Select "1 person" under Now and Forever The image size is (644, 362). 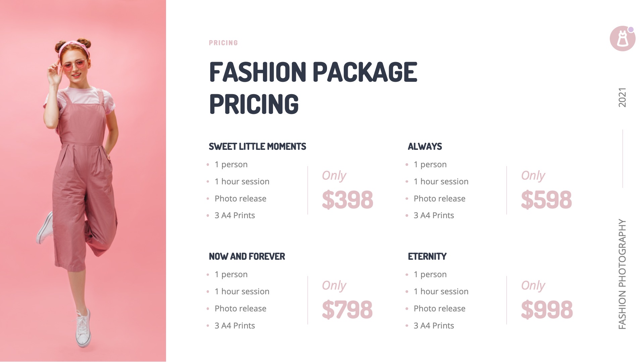tap(231, 274)
